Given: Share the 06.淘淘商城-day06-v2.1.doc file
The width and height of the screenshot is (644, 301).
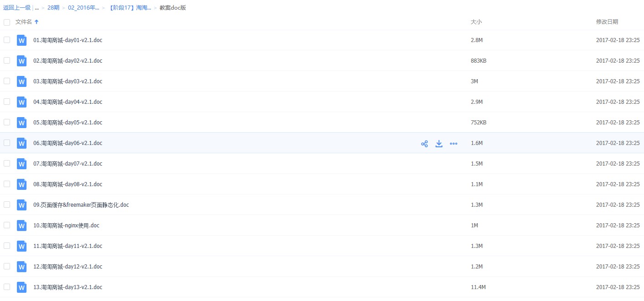Looking at the screenshot, I should [x=424, y=144].
